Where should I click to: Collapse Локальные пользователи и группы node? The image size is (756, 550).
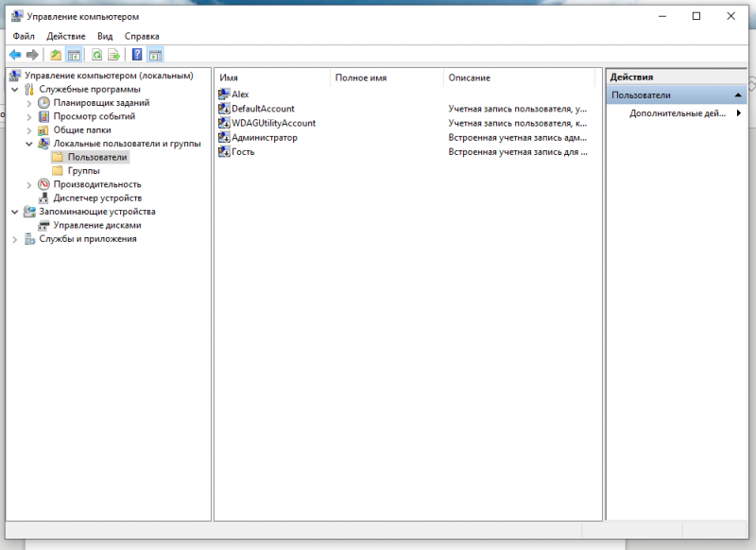coord(29,144)
